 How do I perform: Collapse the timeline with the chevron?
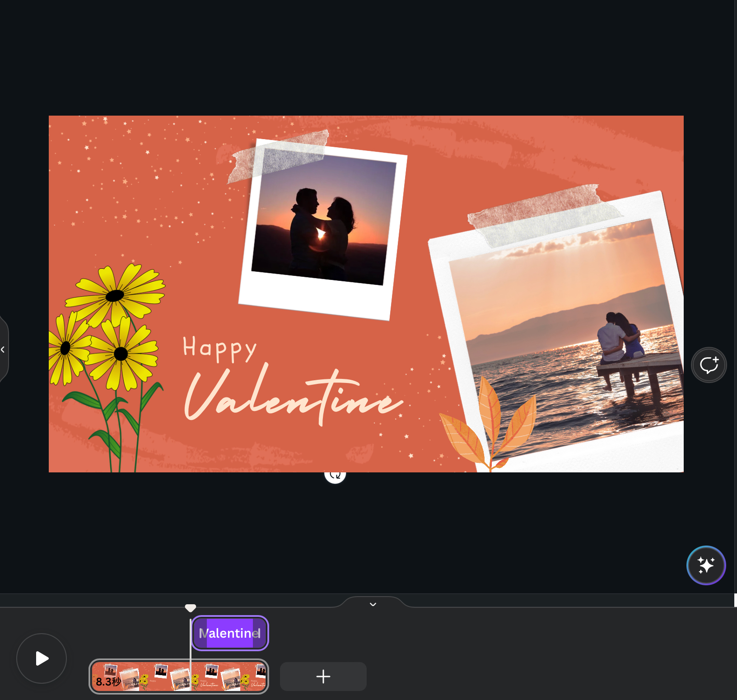click(x=373, y=604)
